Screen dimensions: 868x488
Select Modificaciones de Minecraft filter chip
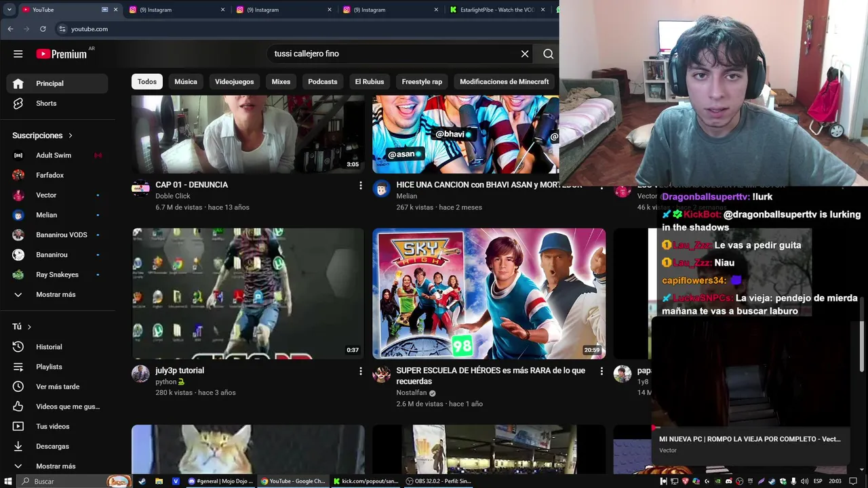click(x=505, y=81)
